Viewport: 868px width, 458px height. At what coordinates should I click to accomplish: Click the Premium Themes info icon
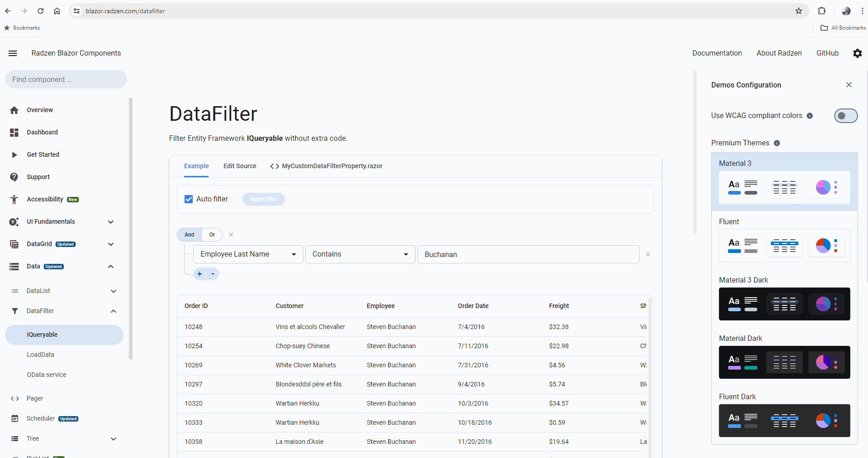(x=777, y=143)
